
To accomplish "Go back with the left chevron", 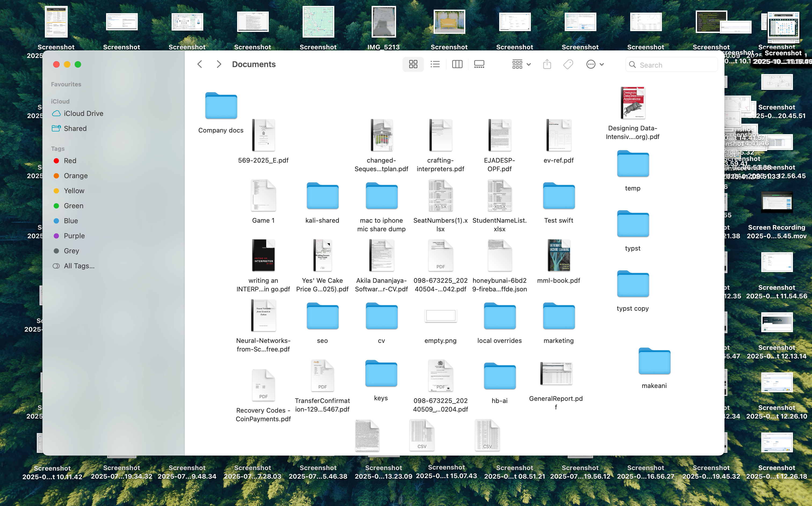I will pos(200,64).
